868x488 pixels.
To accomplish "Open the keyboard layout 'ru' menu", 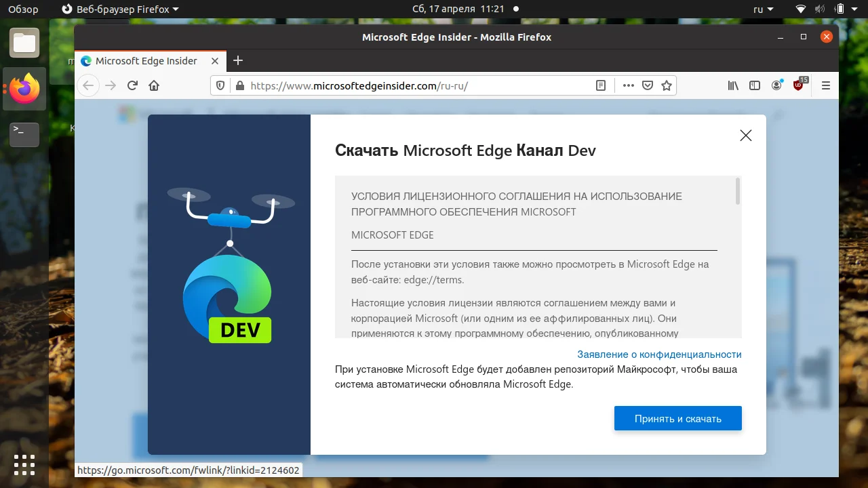I will [761, 9].
